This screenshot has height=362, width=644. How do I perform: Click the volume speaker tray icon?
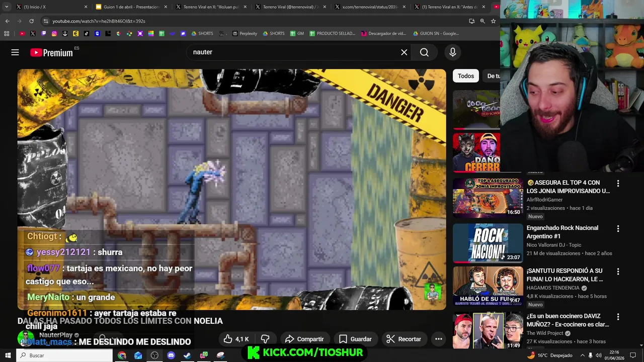(x=598, y=355)
